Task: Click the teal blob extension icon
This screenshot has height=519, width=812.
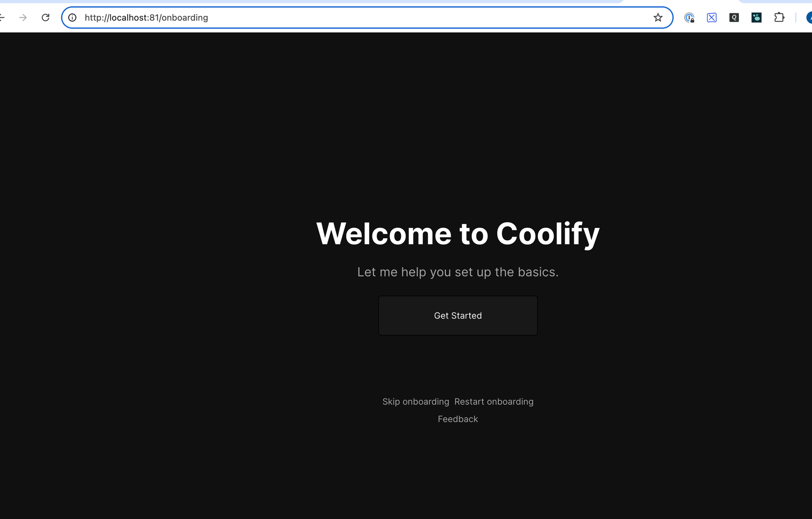Action: (756, 17)
